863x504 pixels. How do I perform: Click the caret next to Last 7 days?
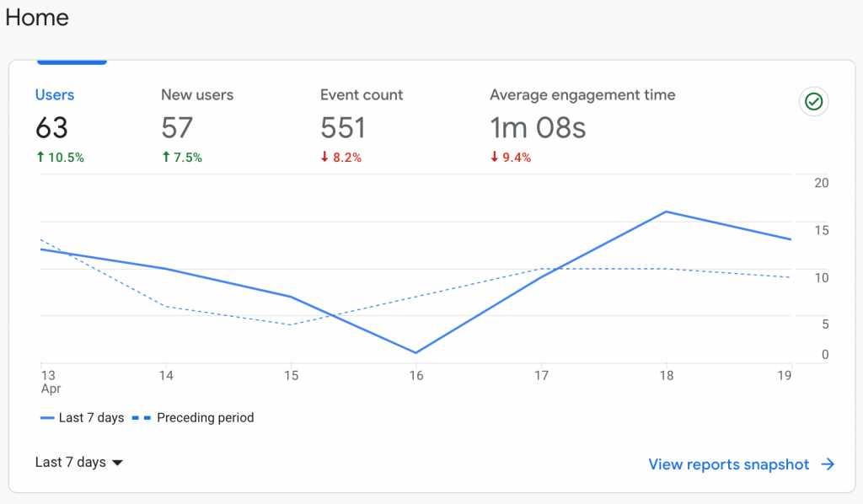pyautogui.click(x=117, y=462)
